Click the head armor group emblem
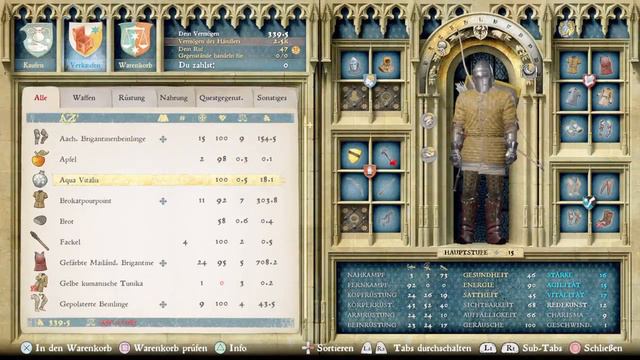The image size is (640, 360). click(370, 80)
